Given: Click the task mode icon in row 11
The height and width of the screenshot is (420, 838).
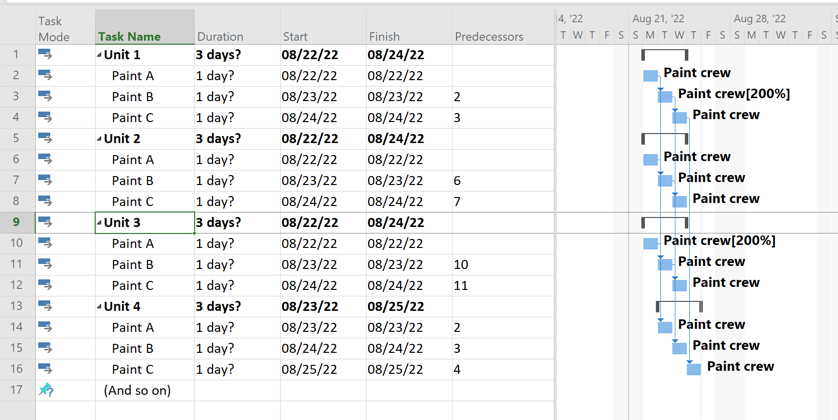Looking at the screenshot, I should (45, 264).
